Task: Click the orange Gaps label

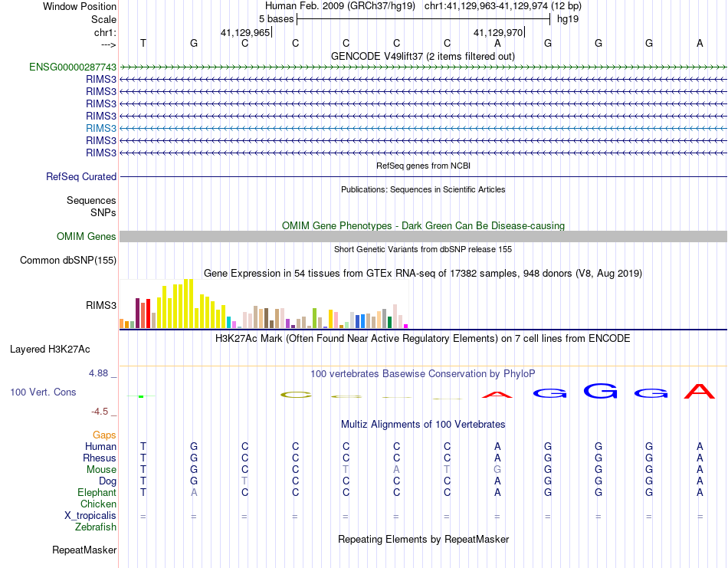Action: [x=104, y=435]
